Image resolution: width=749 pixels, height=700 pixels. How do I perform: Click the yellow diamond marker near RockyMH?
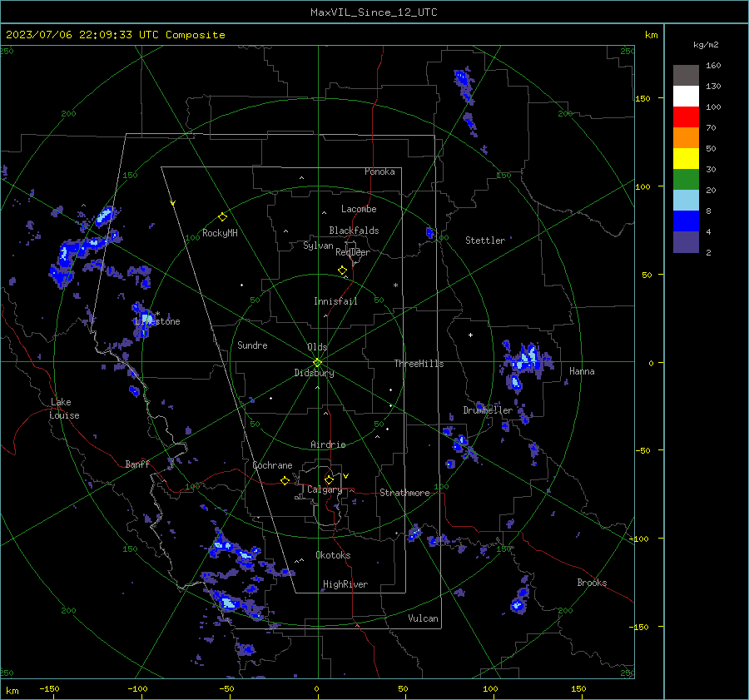tap(222, 217)
